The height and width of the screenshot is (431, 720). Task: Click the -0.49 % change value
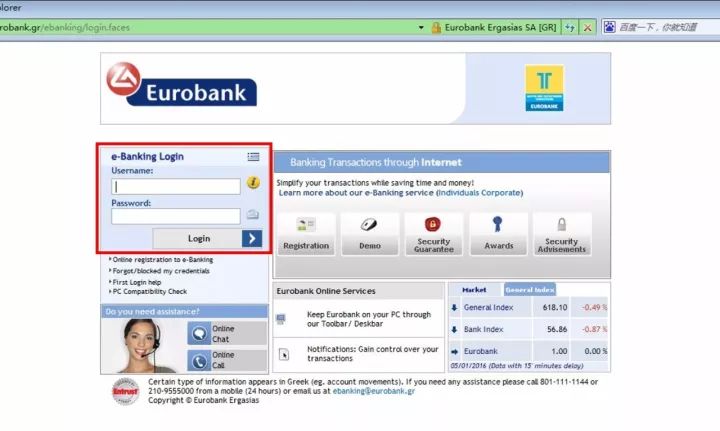594,308
